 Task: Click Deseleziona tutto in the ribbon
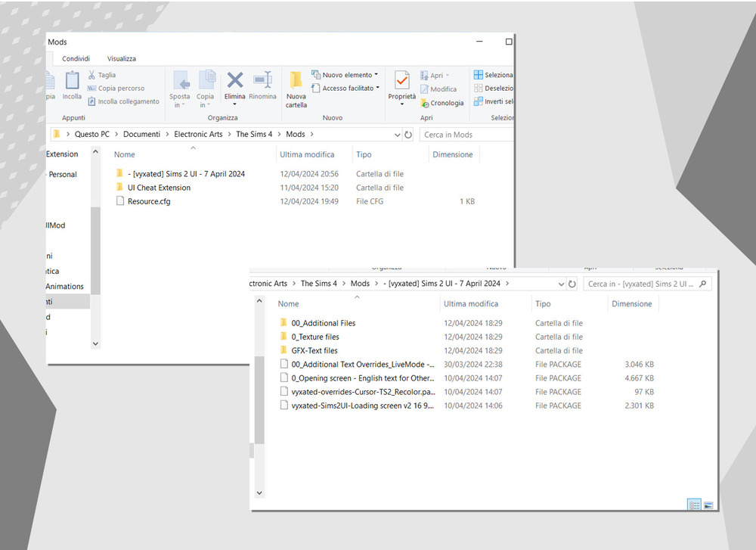(493, 89)
